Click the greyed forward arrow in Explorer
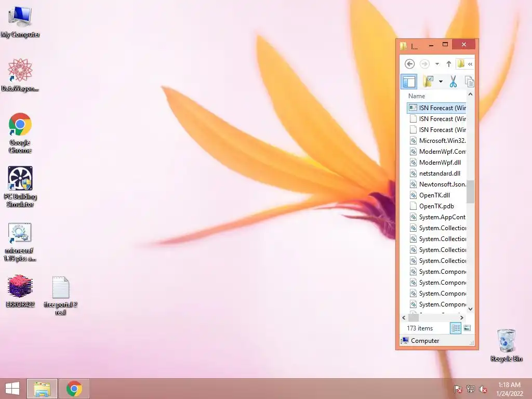Screen dimensions: 532x399 point(424,64)
